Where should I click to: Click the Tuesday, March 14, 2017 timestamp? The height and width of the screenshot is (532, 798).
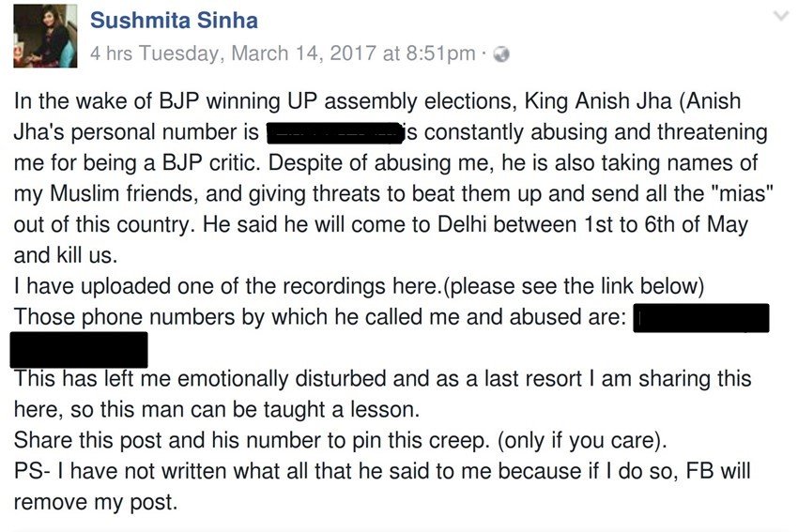click(307, 53)
